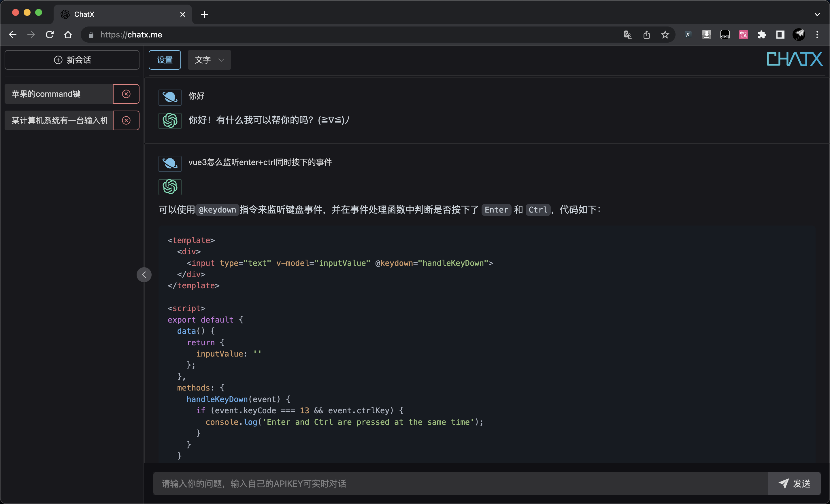Open the download extension icon
Image resolution: width=830 pixels, height=504 pixels.
(x=706, y=35)
